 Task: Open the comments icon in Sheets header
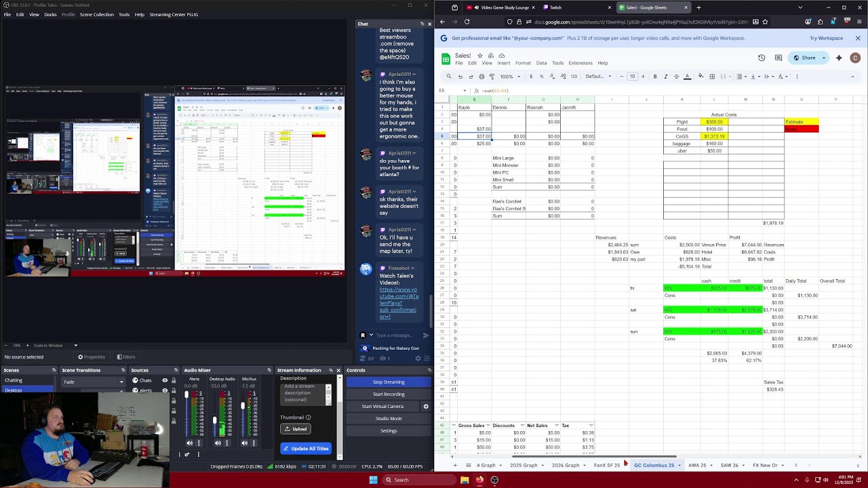778,58
